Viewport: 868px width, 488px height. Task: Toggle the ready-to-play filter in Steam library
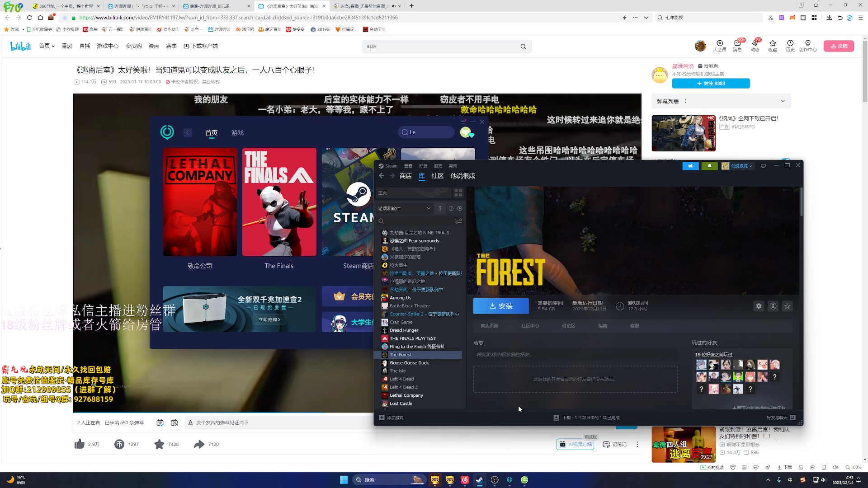(460, 208)
